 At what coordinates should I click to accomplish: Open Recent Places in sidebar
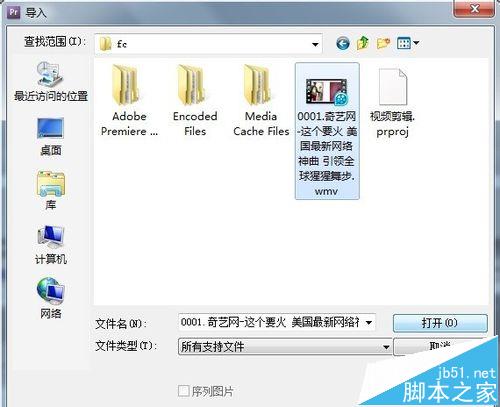pyautogui.click(x=51, y=82)
